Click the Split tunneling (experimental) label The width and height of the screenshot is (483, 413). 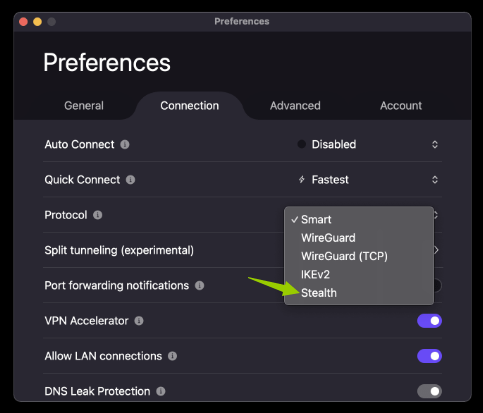pos(119,250)
